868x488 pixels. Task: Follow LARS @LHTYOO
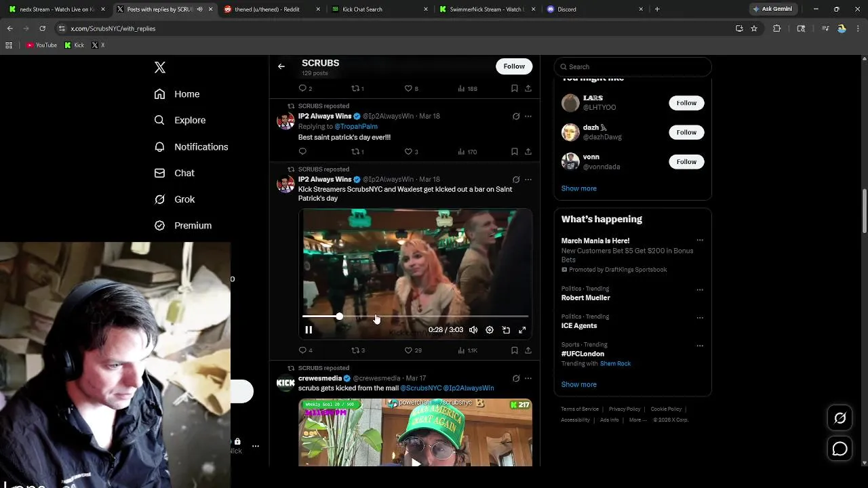pos(686,103)
